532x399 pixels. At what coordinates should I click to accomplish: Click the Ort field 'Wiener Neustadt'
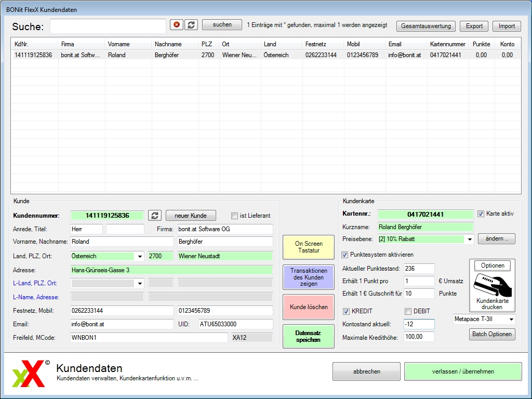coord(225,256)
